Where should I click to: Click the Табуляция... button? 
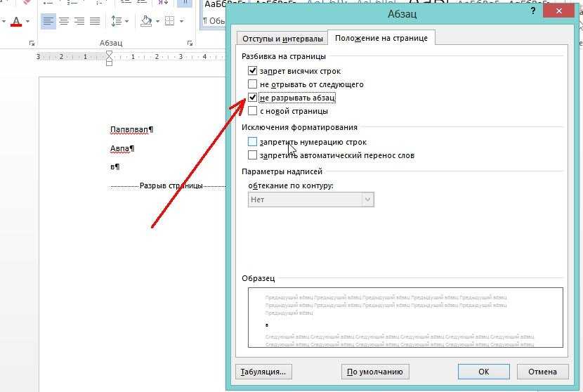click(x=263, y=372)
